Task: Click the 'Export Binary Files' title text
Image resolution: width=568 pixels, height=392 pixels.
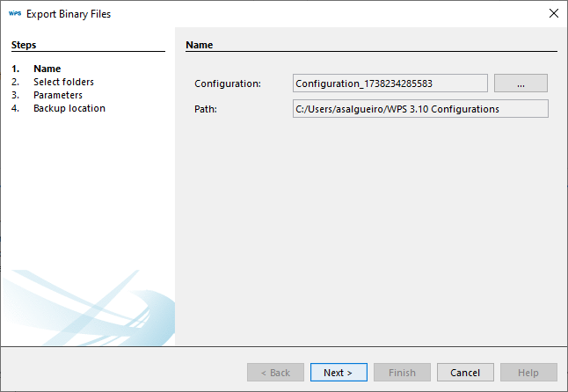Action: [x=69, y=14]
